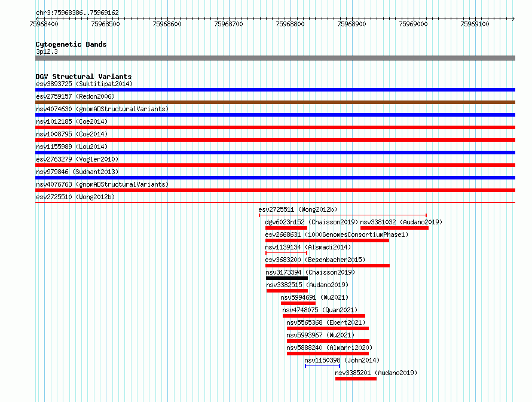Open nsv1012185 (Coe2014) variant label
The image size is (532, 402).
[x=72, y=121]
